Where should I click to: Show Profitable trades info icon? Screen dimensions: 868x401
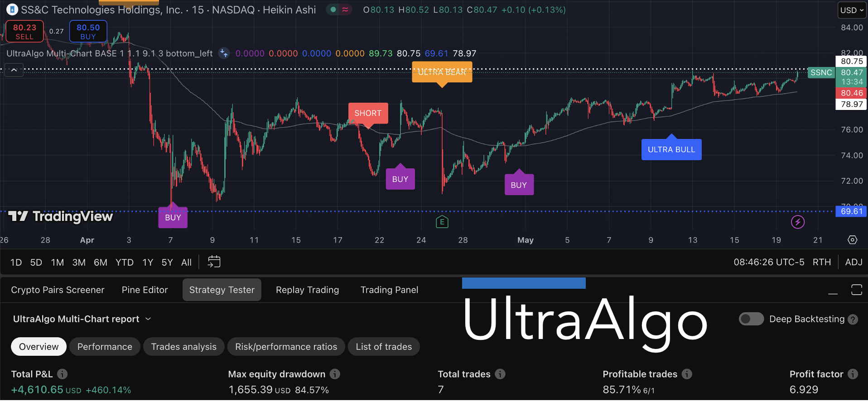(687, 374)
